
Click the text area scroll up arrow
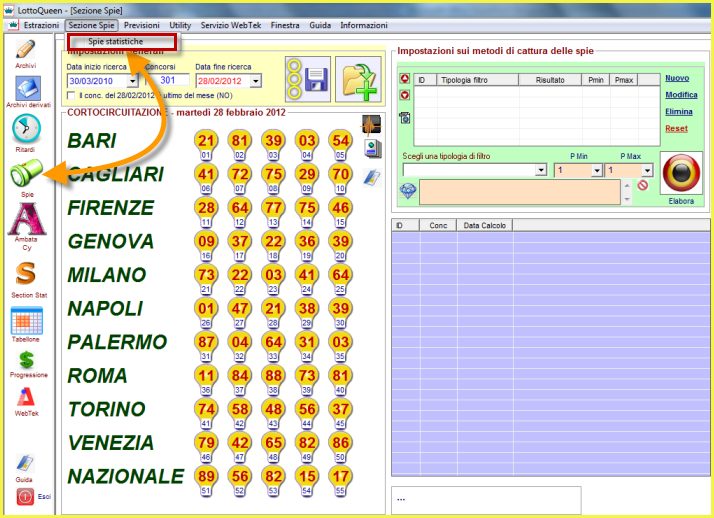point(627,185)
